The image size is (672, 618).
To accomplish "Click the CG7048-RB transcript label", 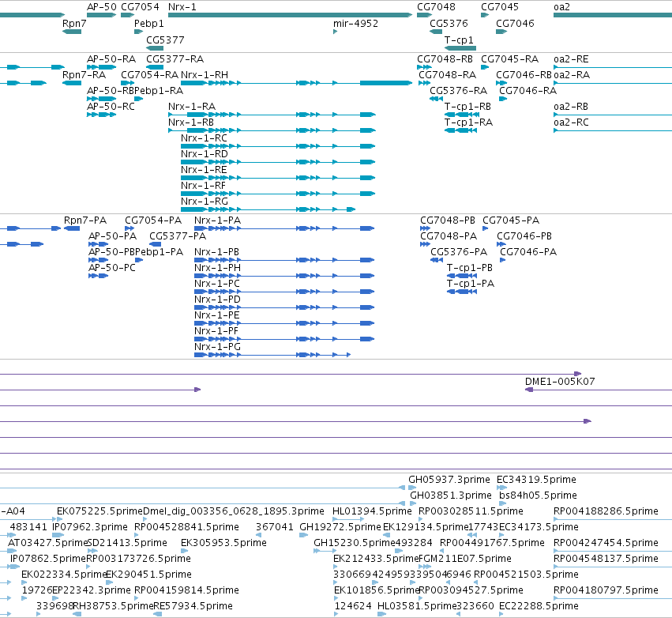I will point(445,58).
